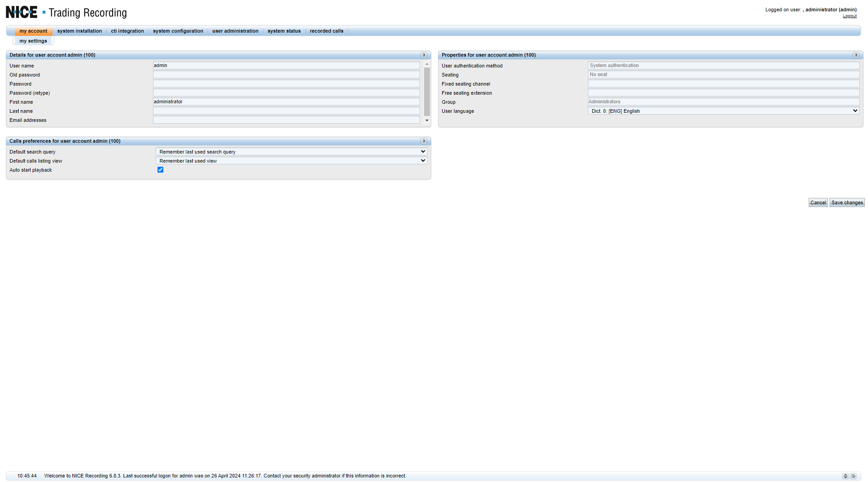Viewport: 868px width, 482px height.
Task: Expand the status bar message log
Action: [845, 476]
